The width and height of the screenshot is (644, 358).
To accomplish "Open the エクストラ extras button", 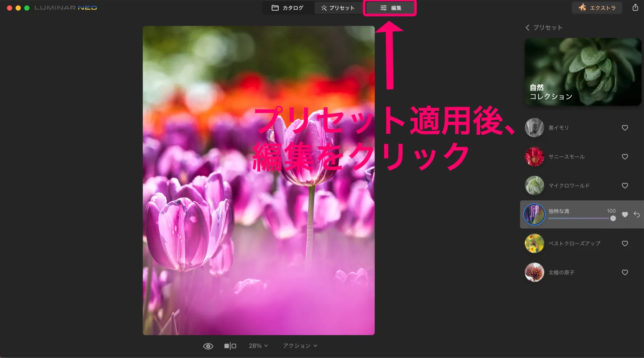I will click(x=597, y=8).
